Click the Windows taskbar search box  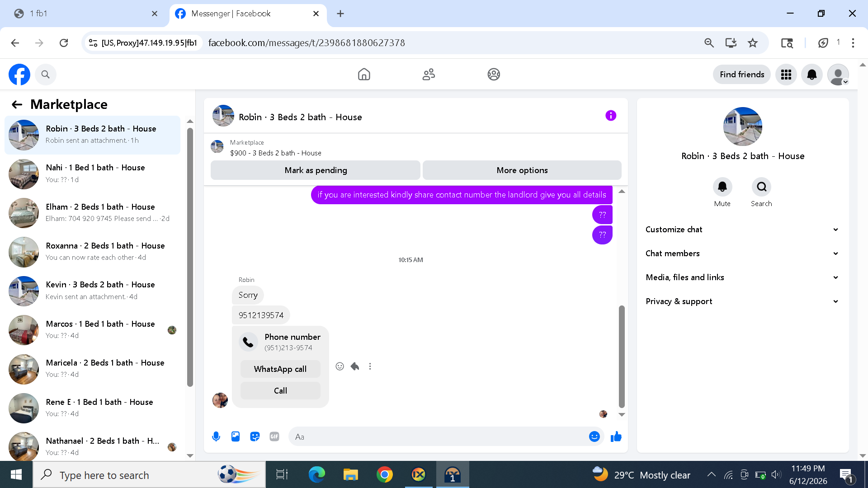pos(149,475)
